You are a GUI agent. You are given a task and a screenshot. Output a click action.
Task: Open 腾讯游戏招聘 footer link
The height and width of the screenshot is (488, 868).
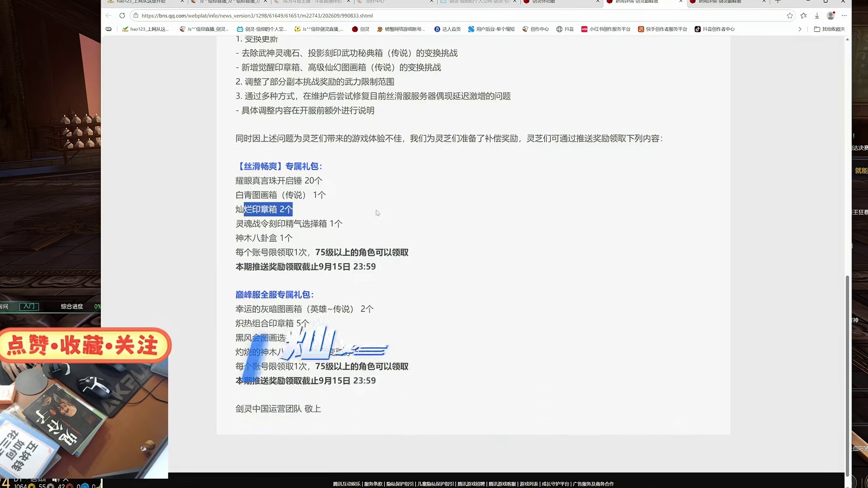tap(471, 484)
